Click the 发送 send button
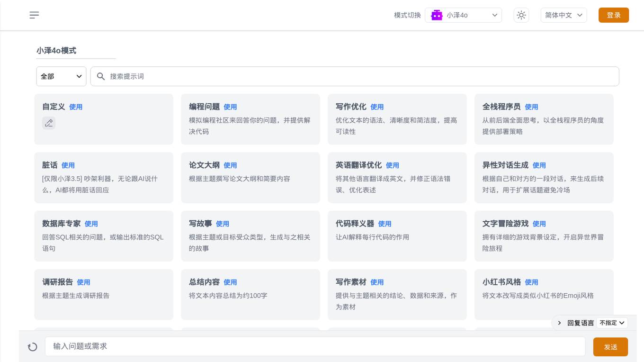This screenshot has height=362, width=644. [x=611, y=347]
